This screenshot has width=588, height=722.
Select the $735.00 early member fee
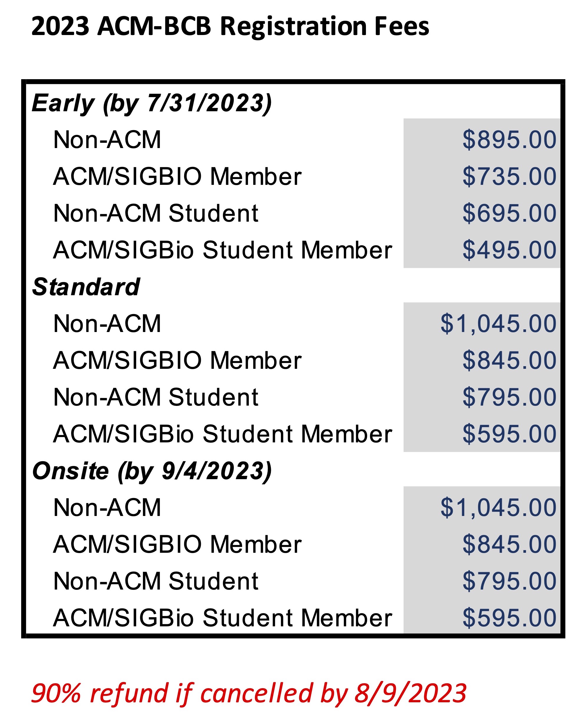pos(509,176)
